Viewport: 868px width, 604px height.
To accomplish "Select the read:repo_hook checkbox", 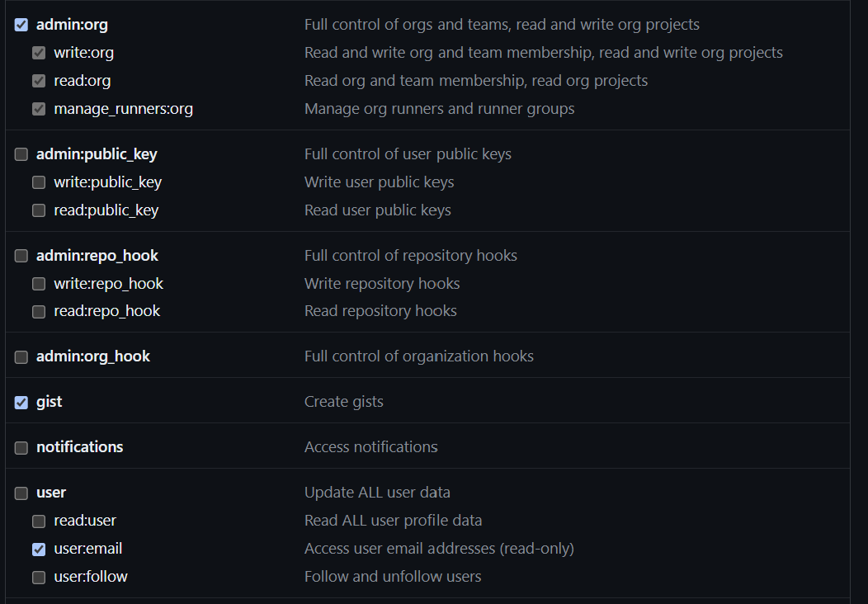I will click(39, 311).
